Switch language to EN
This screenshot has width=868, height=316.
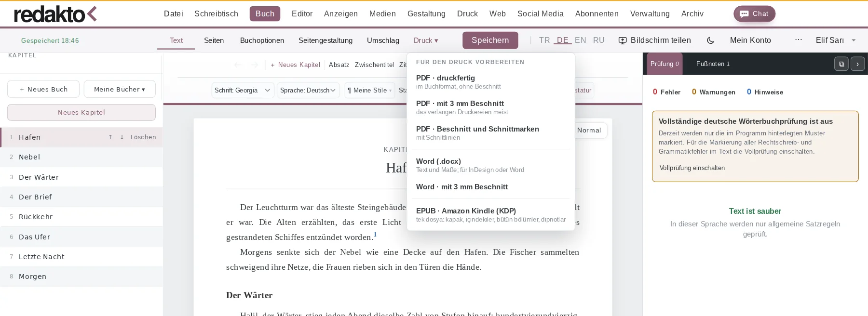pyautogui.click(x=581, y=40)
